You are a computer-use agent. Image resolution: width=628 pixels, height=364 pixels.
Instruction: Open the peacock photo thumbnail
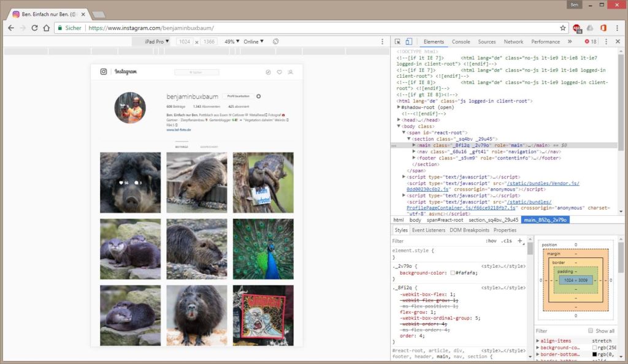[263, 249]
